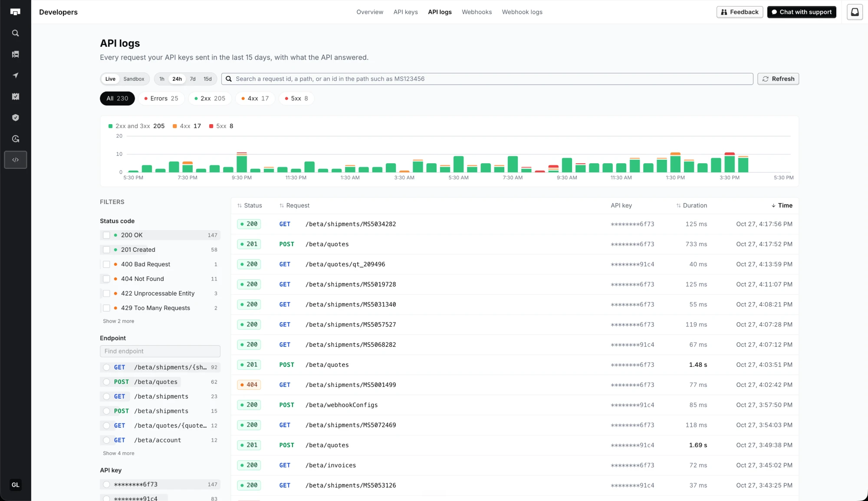Switch to the API keys tab

pyautogui.click(x=405, y=12)
